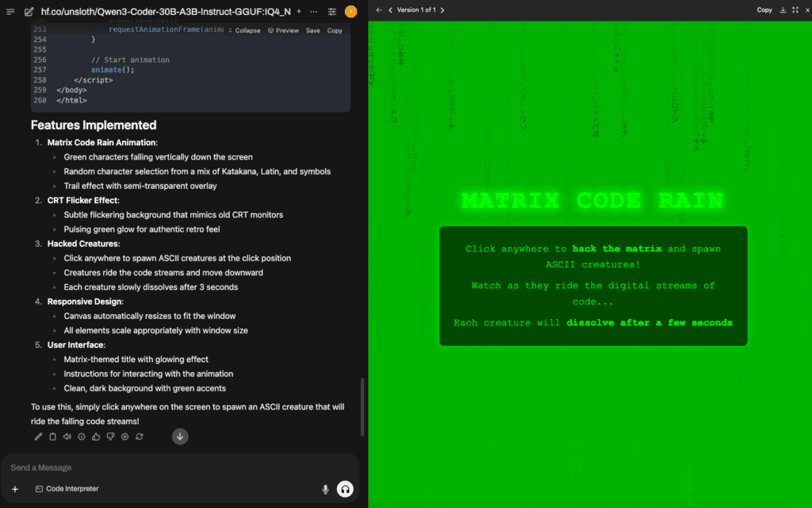
Task: Click the "Features Implemented" heading
Action: pyautogui.click(x=94, y=125)
